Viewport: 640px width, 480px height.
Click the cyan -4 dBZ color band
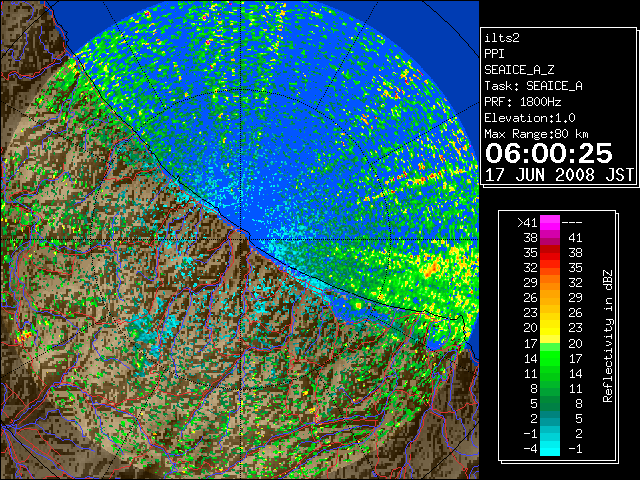[x=550, y=448]
